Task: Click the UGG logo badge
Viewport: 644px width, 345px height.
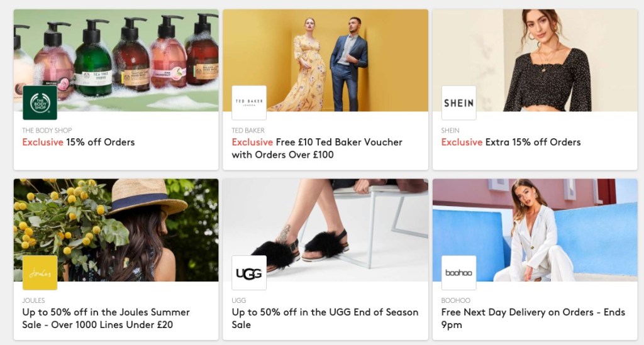Action: (249, 273)
